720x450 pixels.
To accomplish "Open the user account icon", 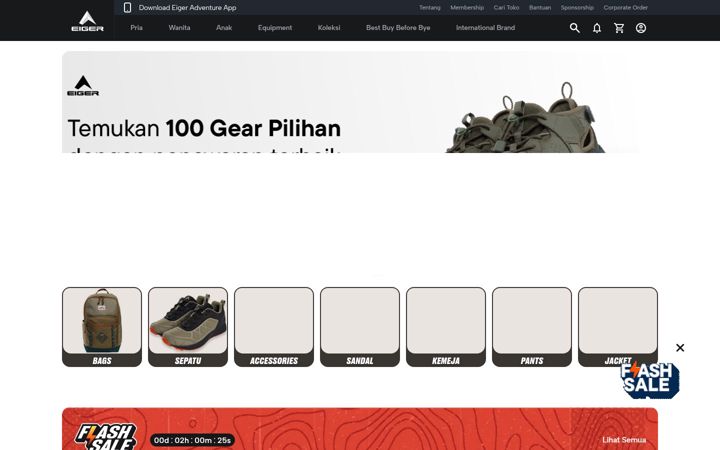I will pos(641,28).
